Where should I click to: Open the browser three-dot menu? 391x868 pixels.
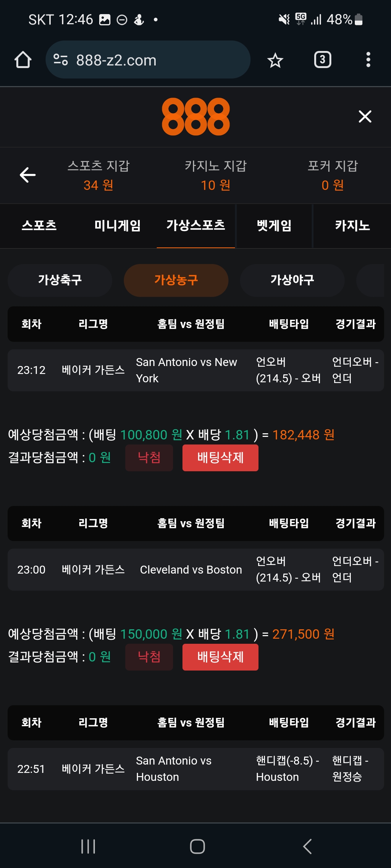(368, 60)
